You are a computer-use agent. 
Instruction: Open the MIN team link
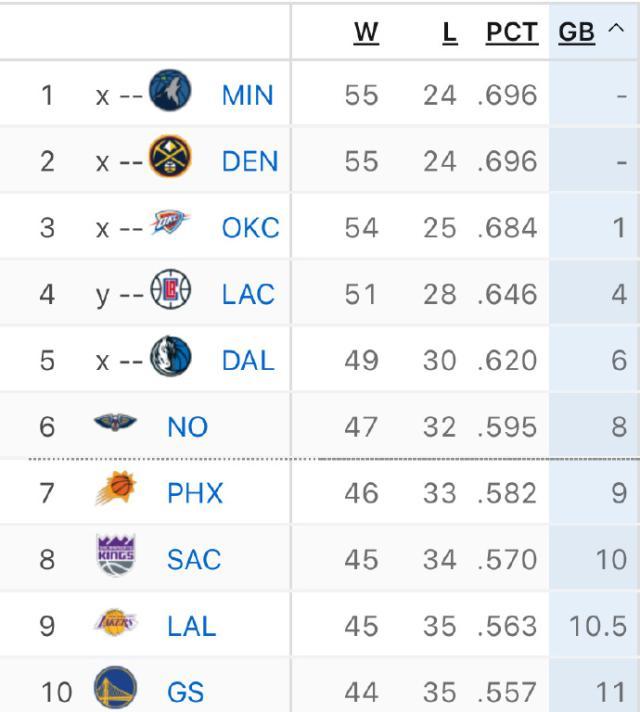[247, 95]
